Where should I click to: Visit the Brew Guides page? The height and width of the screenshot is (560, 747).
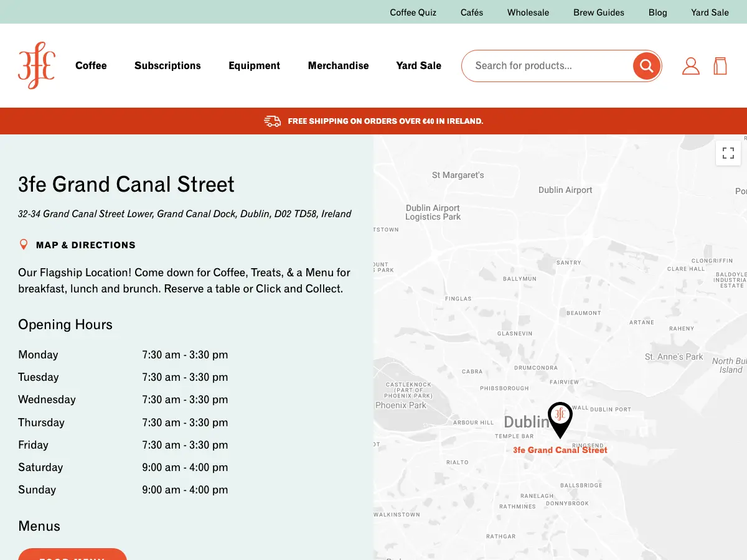tap(599, 12)
